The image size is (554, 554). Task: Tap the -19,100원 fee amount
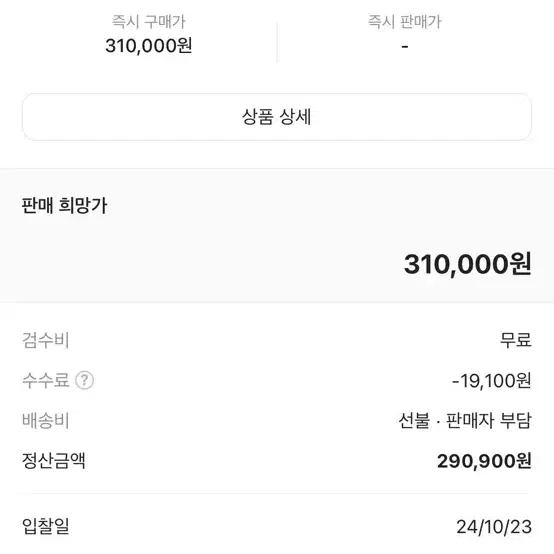click(x=491, y=381)
